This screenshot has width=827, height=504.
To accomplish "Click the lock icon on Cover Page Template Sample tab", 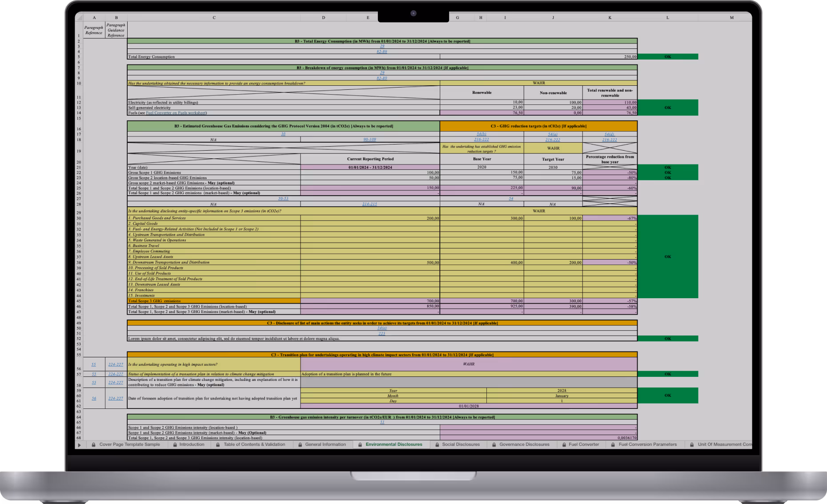I will tap(93, 444).
